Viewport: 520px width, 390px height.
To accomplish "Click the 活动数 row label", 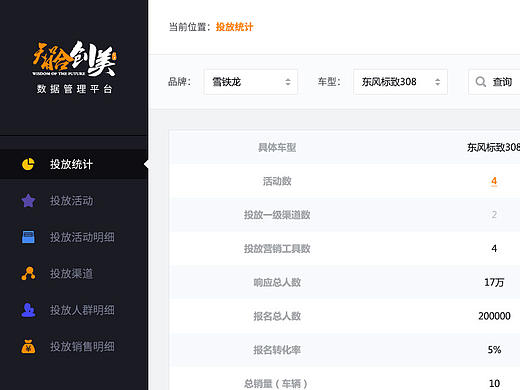I will (x=277, y=181).
